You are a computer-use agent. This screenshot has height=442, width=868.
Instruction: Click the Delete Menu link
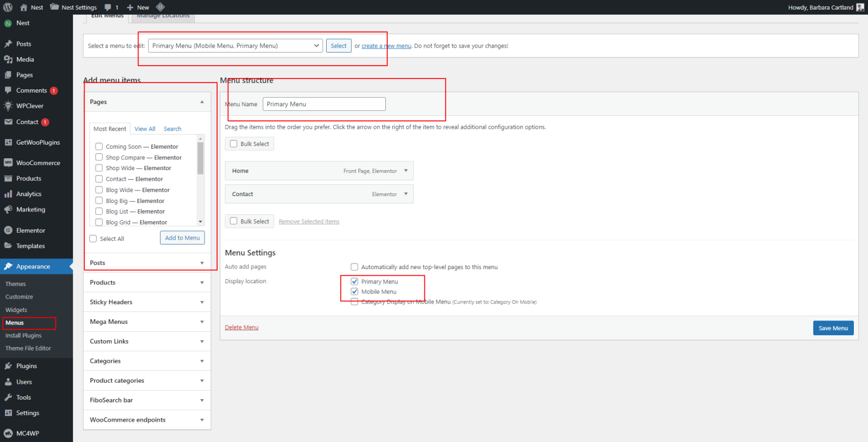(241, 327)
